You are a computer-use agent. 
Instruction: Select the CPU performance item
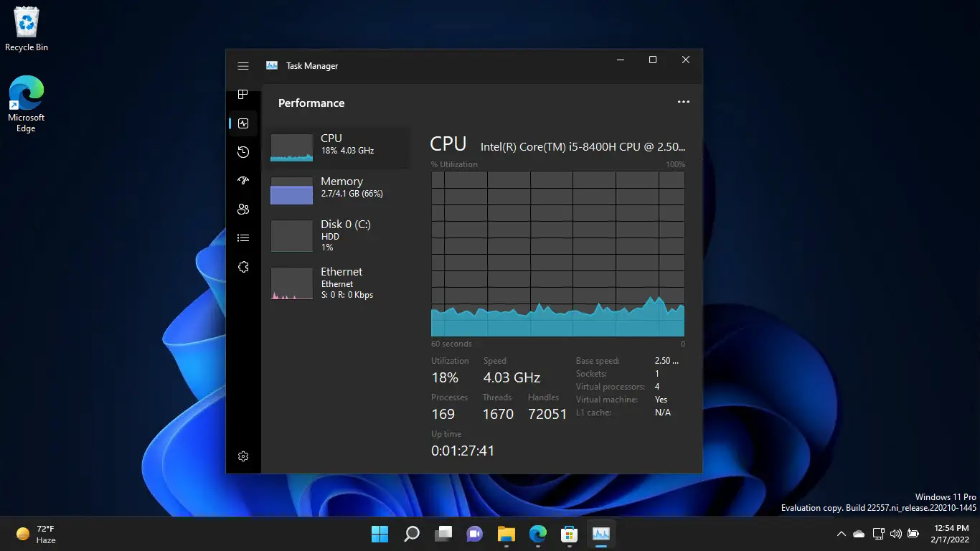(337, 147)
